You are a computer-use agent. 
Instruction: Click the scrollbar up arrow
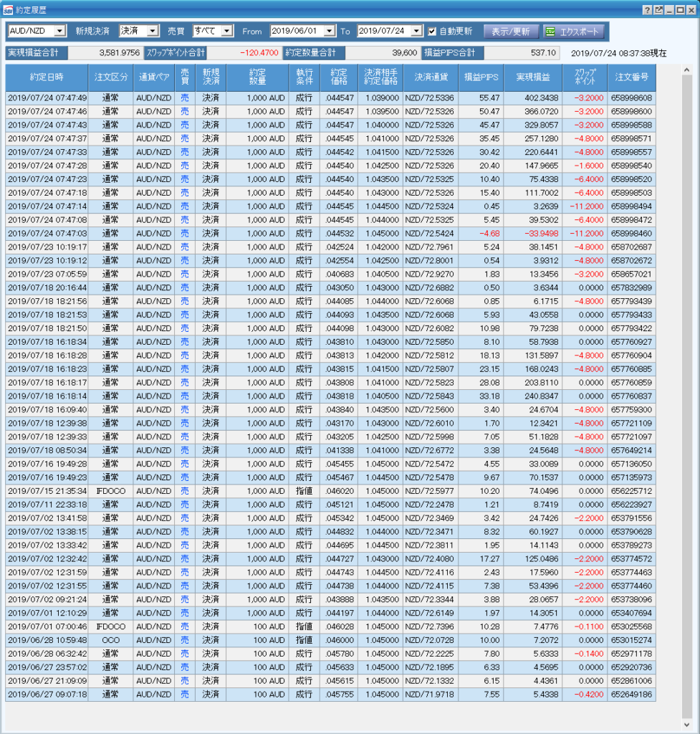pyautogui.click(x=686, y=70)
